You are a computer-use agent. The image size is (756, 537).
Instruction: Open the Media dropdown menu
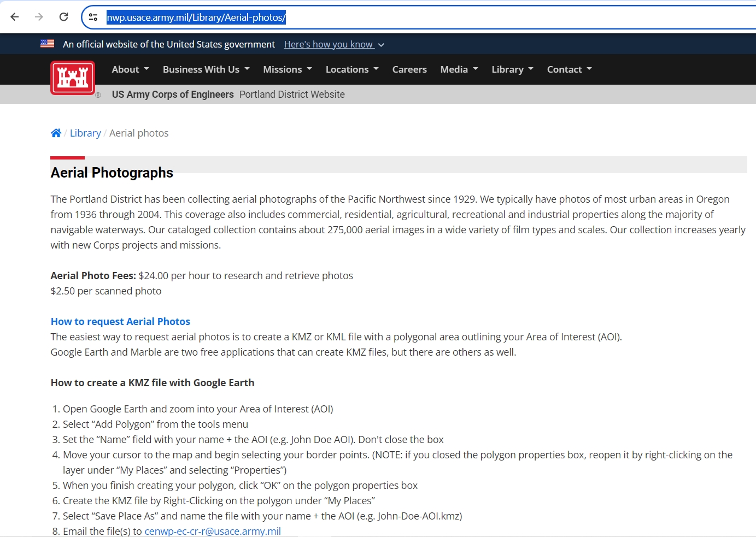pos(459,69)
